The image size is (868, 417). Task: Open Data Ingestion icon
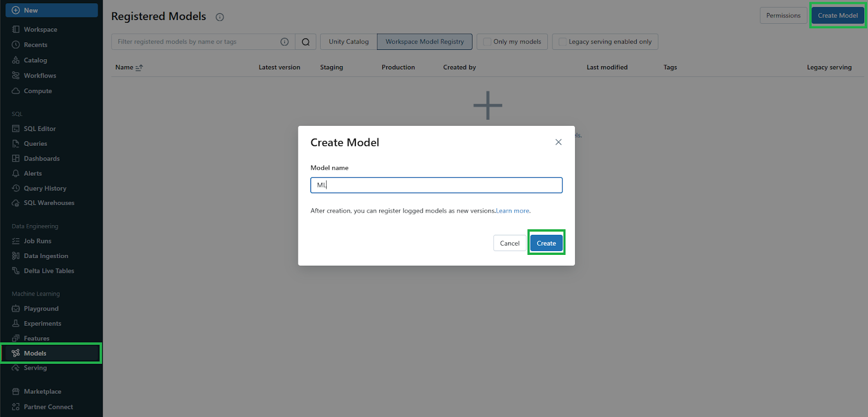16,256
